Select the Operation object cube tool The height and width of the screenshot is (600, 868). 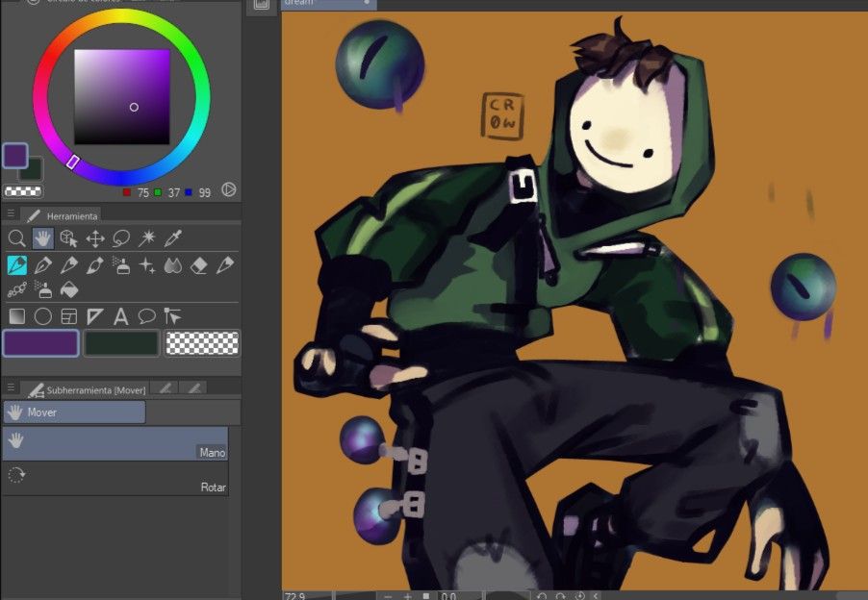(x=68, y=238)
